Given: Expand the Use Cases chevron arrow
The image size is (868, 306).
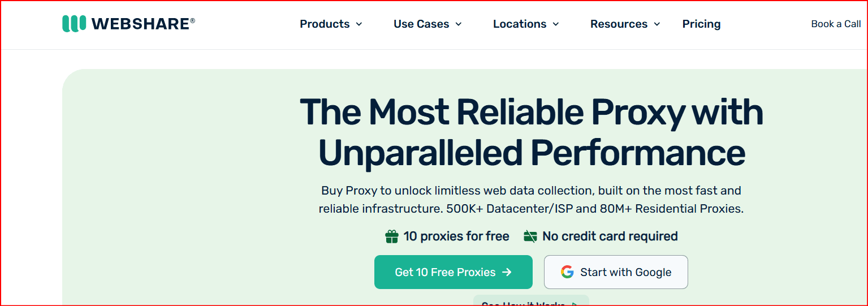Looking at the screenshot, I should pyautogui.click(x=459, y=24).
